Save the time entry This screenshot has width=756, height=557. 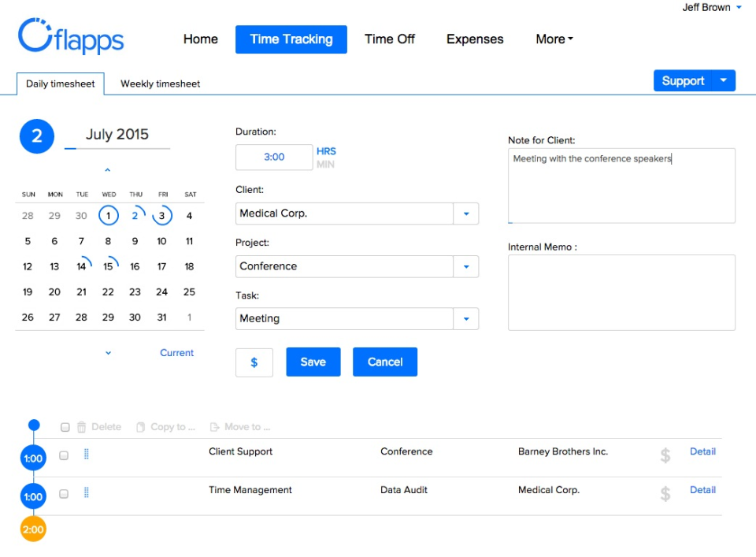pos(313,362)
